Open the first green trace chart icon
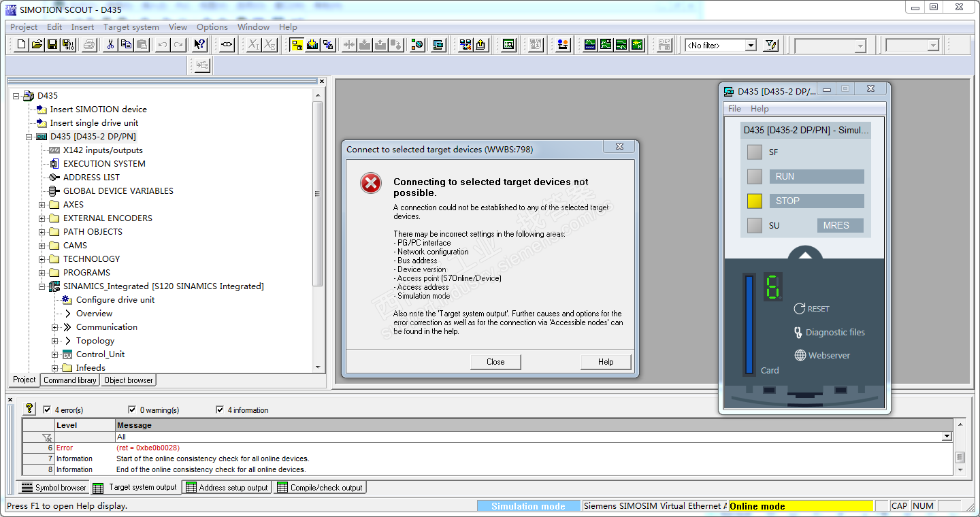 coord(590,45)
